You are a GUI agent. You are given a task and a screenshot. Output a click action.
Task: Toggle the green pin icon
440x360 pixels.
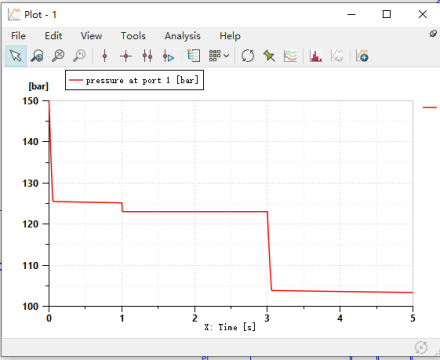(x=269, y=56)
